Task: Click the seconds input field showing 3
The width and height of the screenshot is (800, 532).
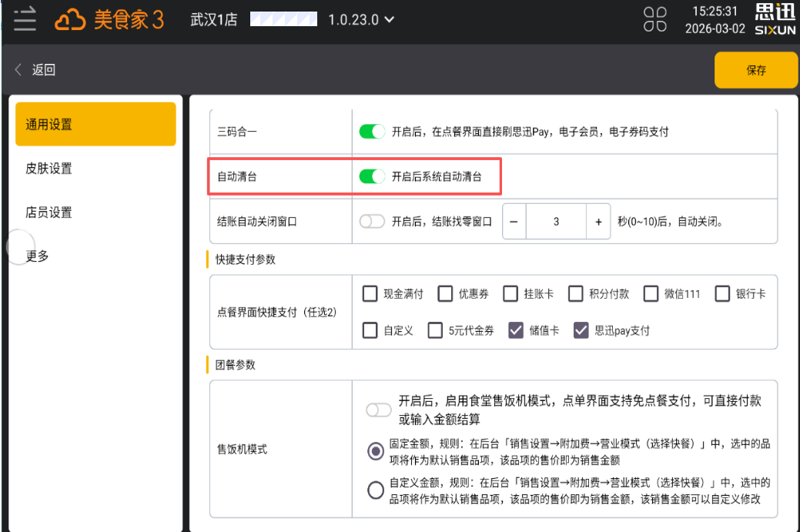Action: tap(556, 222)
